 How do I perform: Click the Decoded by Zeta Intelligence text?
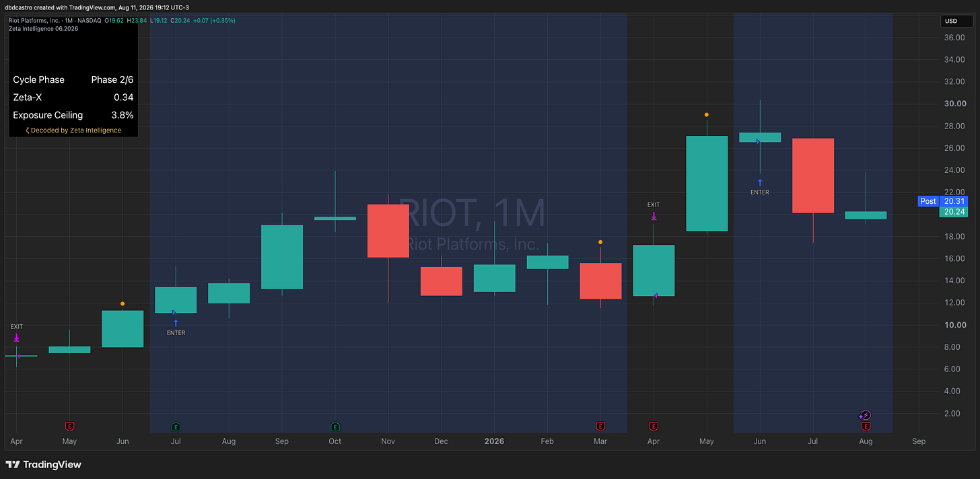pyautogui.click(x=73, y=130)
